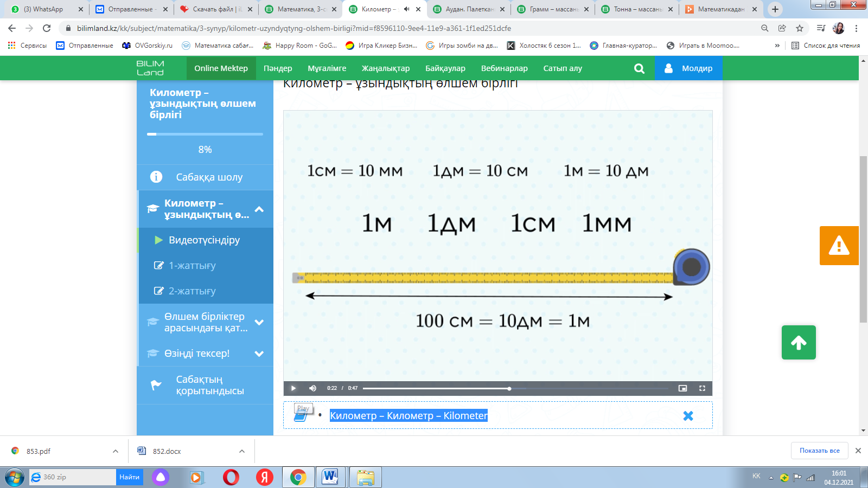Image resolution: width=868 pixels, height=488 pixels.
Task: Click the orange warning report button
Action: (x=839, y=246)
